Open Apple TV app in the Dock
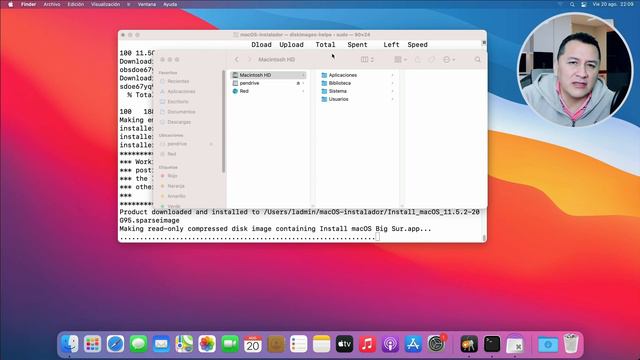Screen dimensions: 640x360 point(344,344)
